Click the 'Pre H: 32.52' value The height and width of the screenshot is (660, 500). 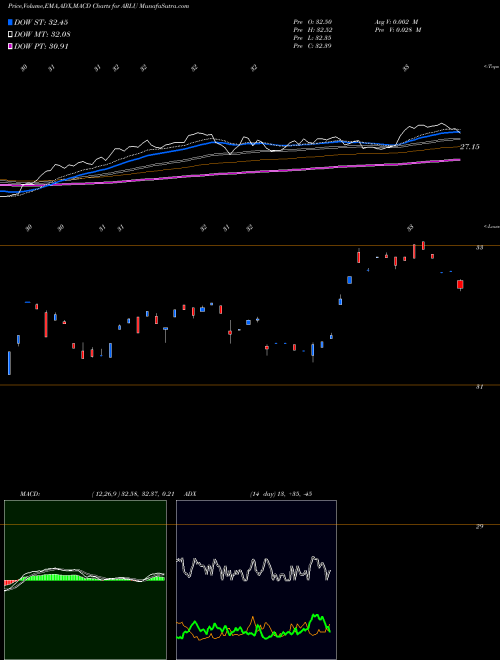312,30
